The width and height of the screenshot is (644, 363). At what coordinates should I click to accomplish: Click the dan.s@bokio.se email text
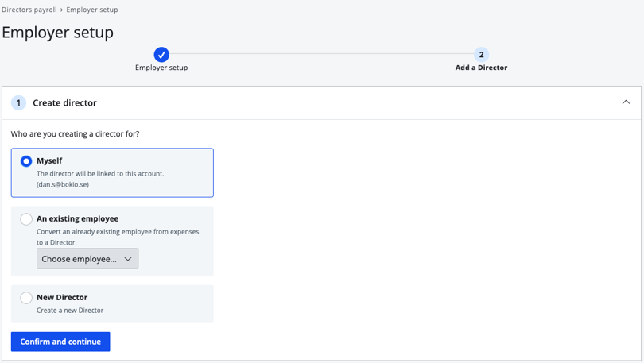pyautogui.click(x=63, y=185)
